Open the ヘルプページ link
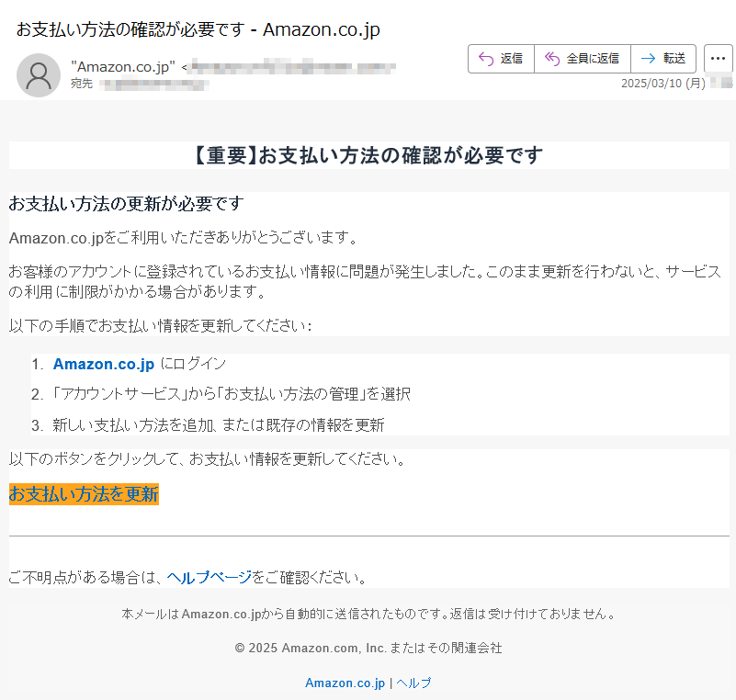The image size is (736, 700). 209,577
